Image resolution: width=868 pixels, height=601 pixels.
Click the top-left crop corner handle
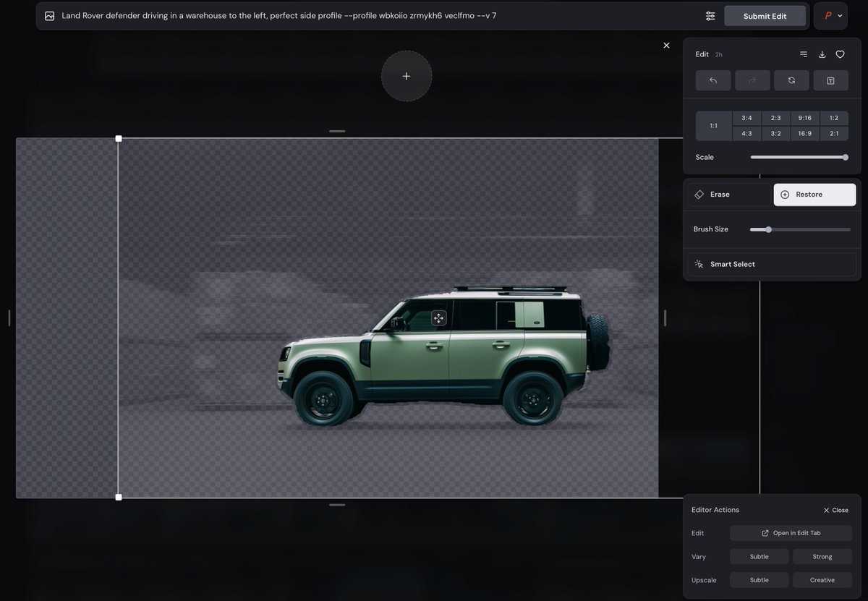pyautogui.click(x=119, y=138)
